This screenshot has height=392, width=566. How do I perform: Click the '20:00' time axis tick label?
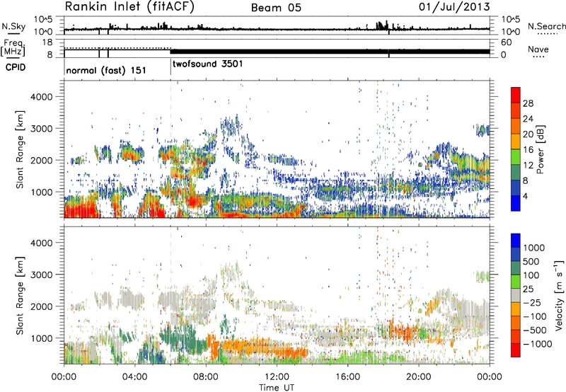coord(419,377)
